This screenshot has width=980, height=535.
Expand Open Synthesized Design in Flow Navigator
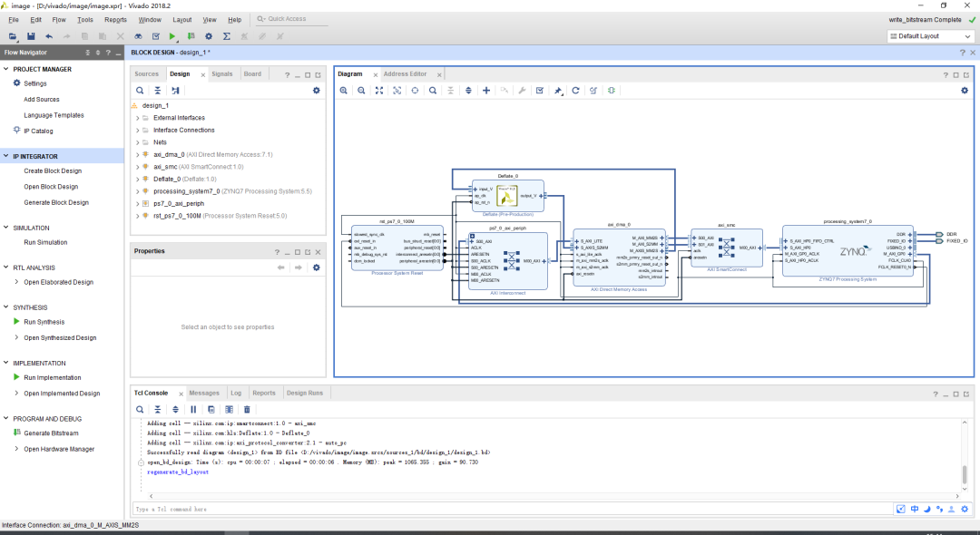(15, 338)
